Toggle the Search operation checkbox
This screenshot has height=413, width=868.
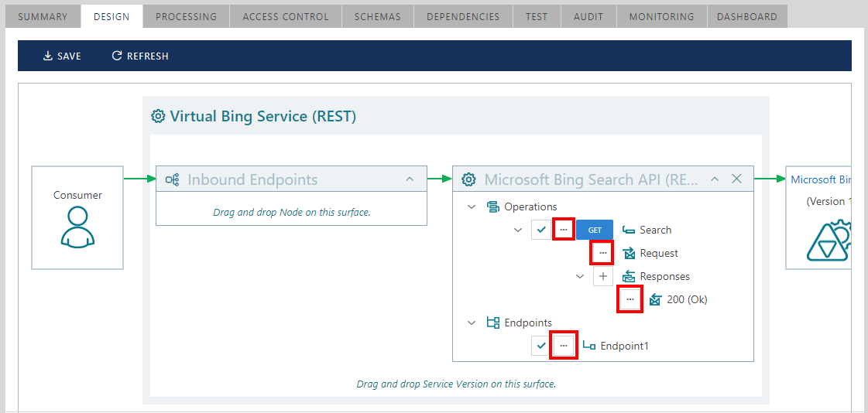[x=541, y=230]
